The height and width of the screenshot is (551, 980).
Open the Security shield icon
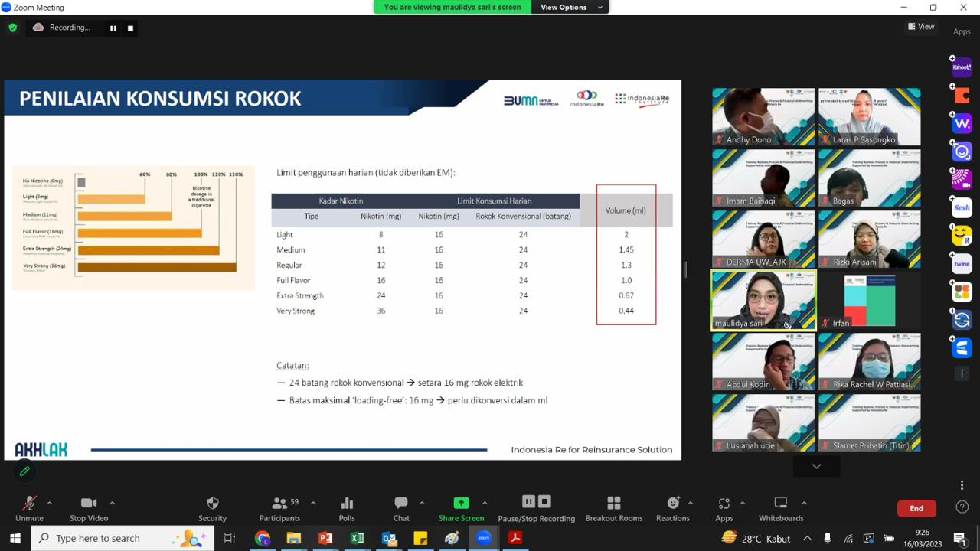pyautogui.click(x=213, y=504)
